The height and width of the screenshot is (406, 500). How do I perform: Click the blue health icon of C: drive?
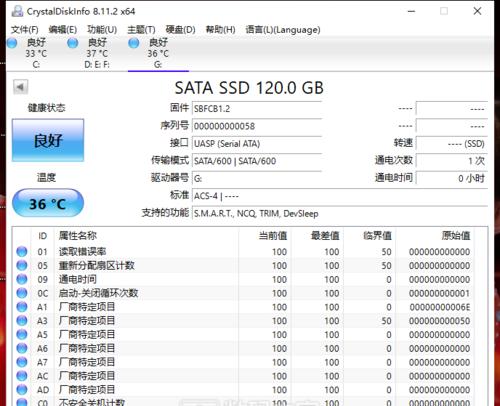click(12, 43)
